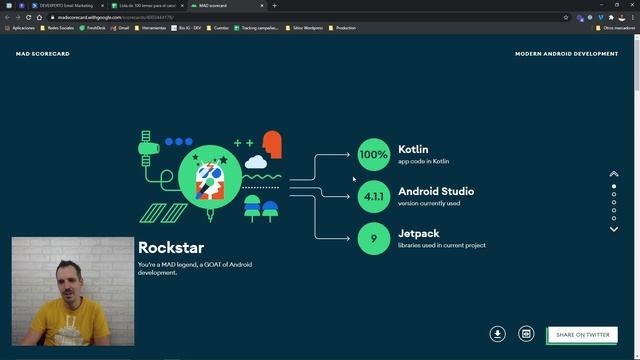640x360 pixels.
Task: Open the Redes Sociales bookmark folder
Action: point(57,28)
